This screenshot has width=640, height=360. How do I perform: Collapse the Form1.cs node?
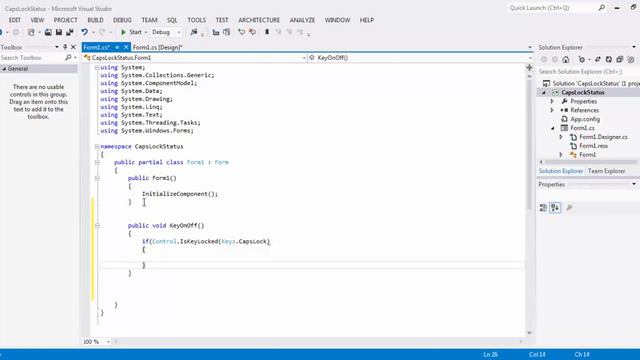pyautogui.click(x=553, y=128)
